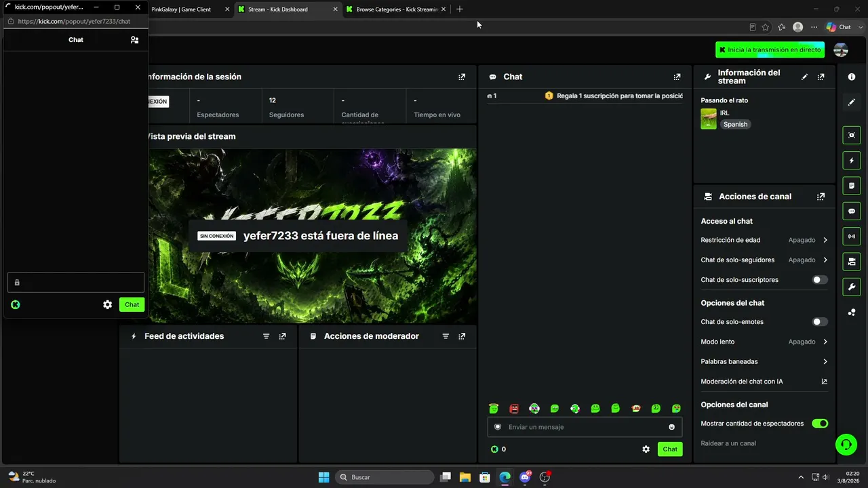Pick the angel halo emote

[494, 409]
